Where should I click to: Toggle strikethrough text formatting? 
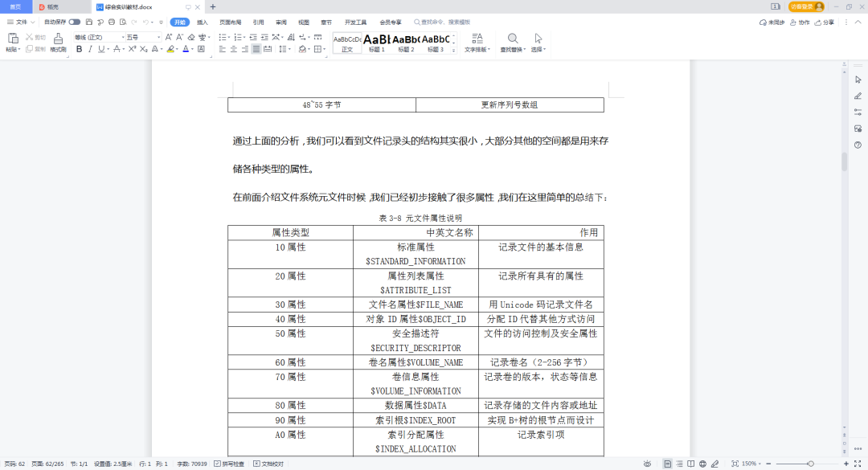click(x=117, y=49)
